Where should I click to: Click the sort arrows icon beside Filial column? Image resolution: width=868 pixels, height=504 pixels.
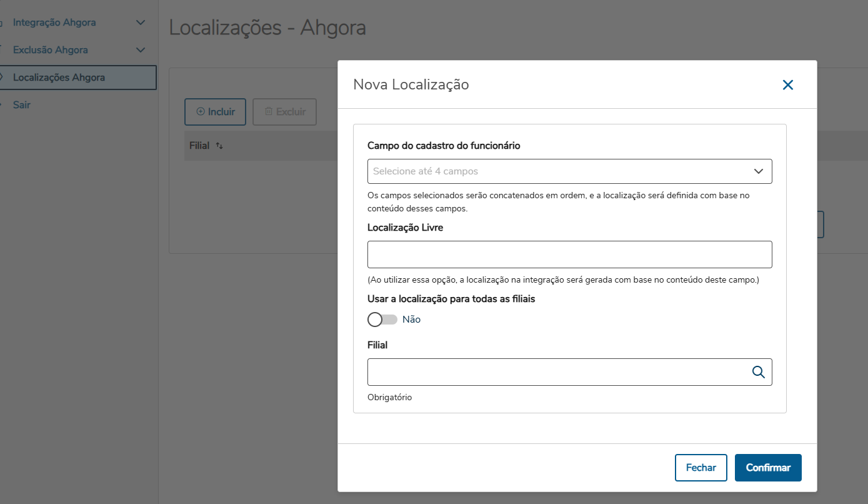pos(219,146)
